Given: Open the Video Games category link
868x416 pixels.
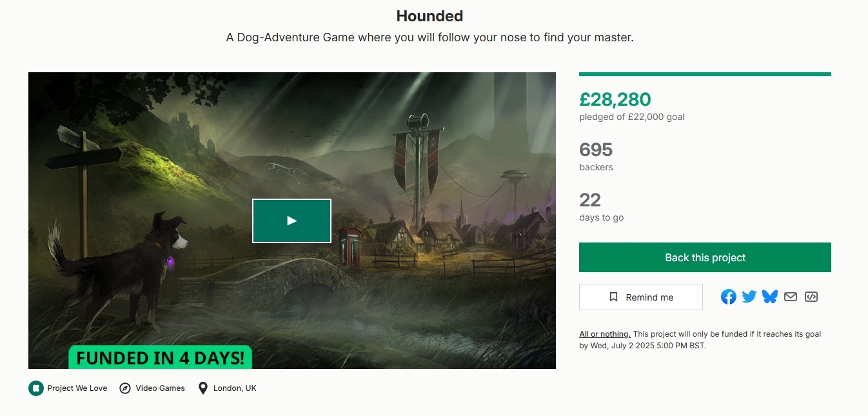Looking at the screenshot, I should coord(160,388).
